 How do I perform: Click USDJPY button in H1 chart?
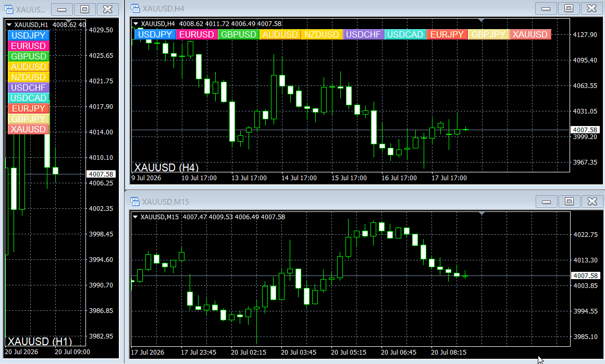29,35
